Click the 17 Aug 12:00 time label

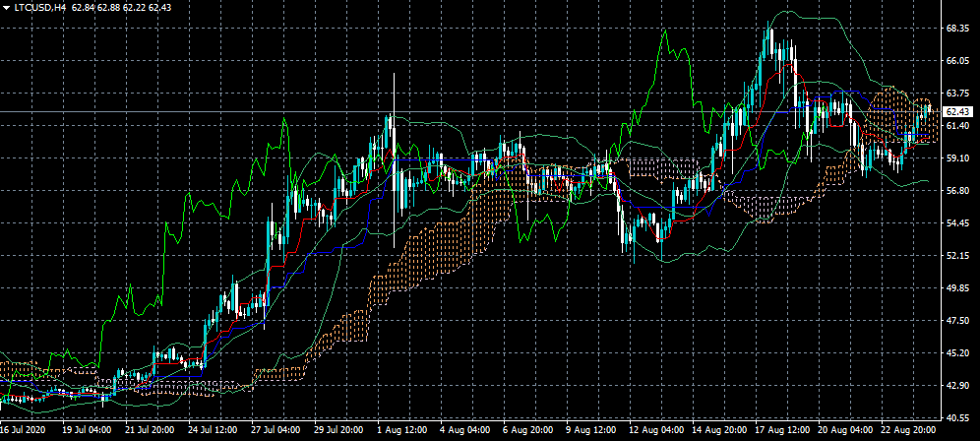click(781, 430)
